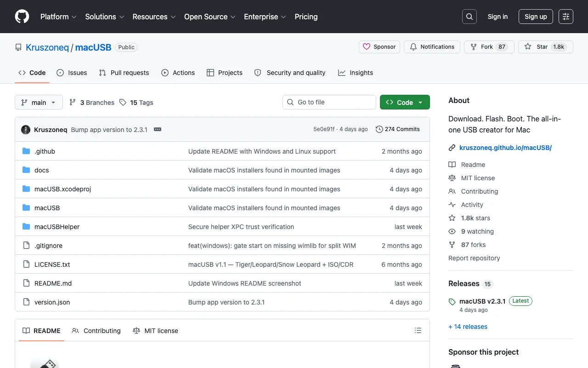Expand the green Code dropdown

click(405, 102)
